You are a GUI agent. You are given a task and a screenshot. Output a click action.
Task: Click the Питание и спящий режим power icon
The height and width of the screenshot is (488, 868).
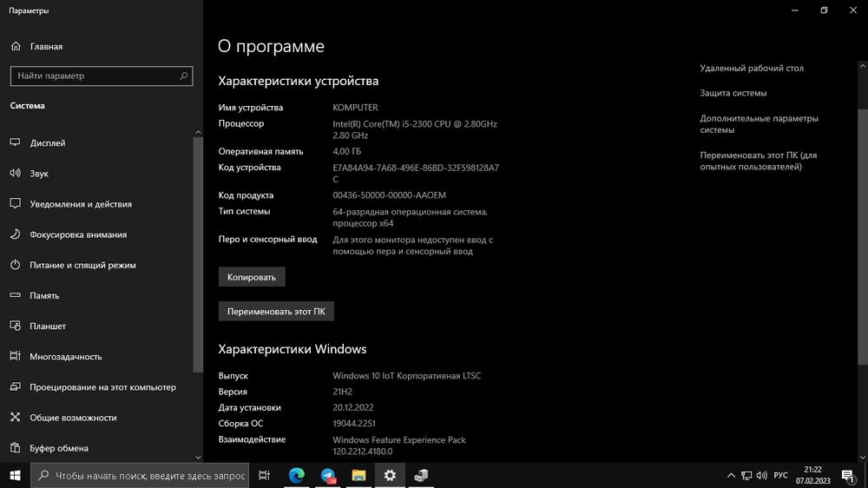pos(15,265)
